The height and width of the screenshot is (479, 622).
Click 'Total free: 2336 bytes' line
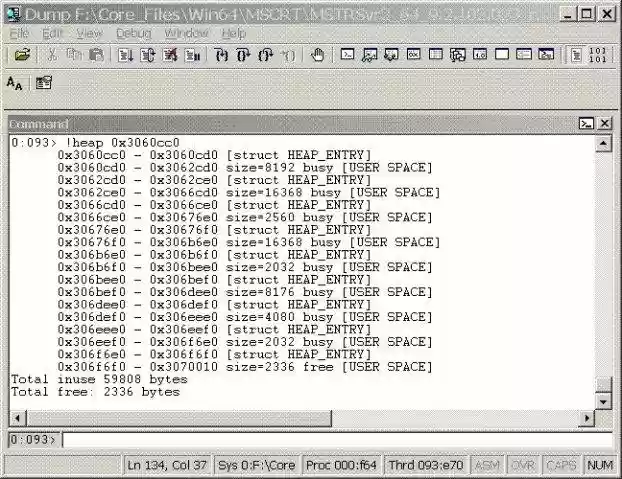tap(95, 392)
